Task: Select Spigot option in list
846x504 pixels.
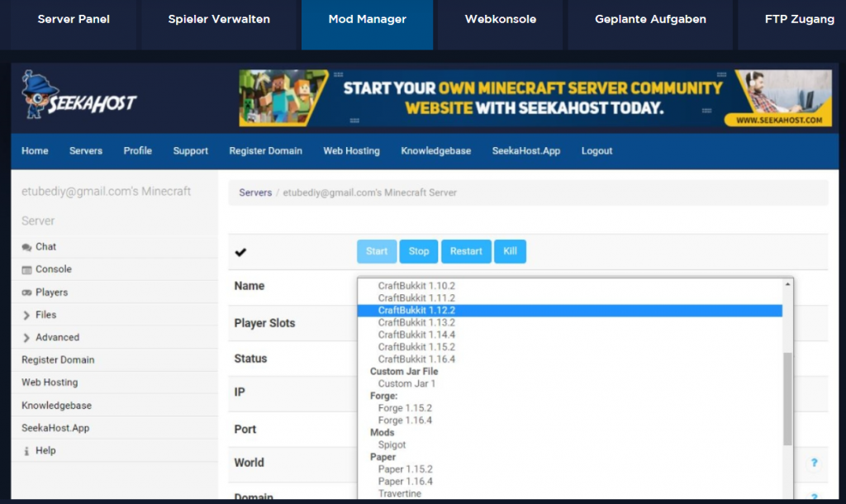Action: coord(392,445)
